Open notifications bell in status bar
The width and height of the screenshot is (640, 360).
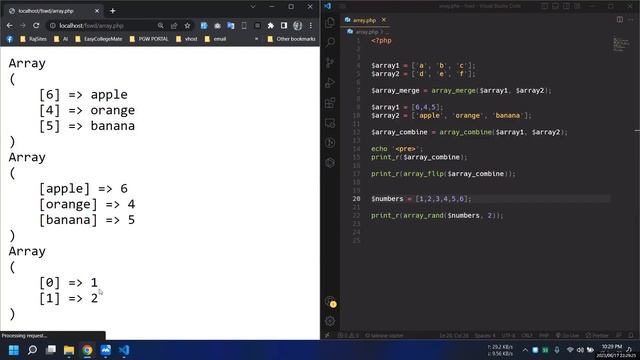pos(631,336)
